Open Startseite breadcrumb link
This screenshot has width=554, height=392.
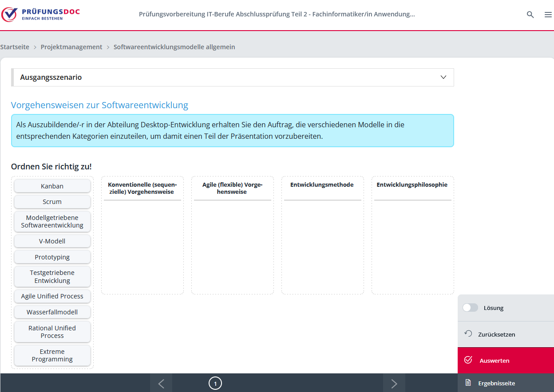click(15, 47)
